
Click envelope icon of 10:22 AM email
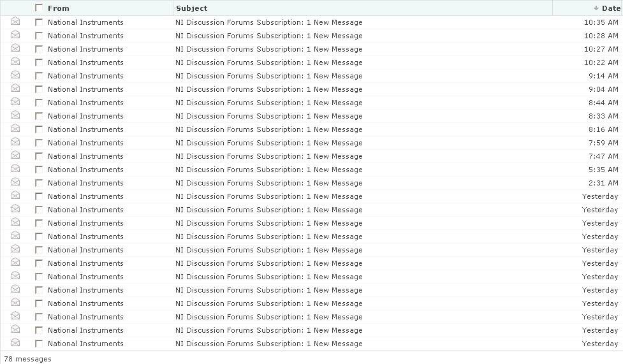coord(15,61)
